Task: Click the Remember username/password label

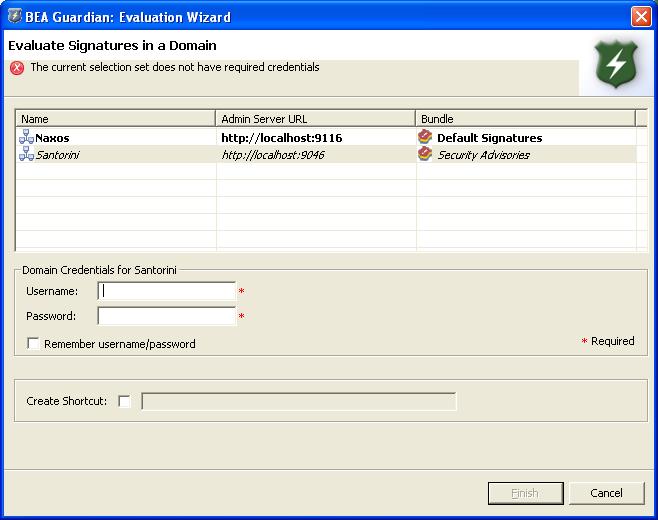Action: (x=120, y=344)
